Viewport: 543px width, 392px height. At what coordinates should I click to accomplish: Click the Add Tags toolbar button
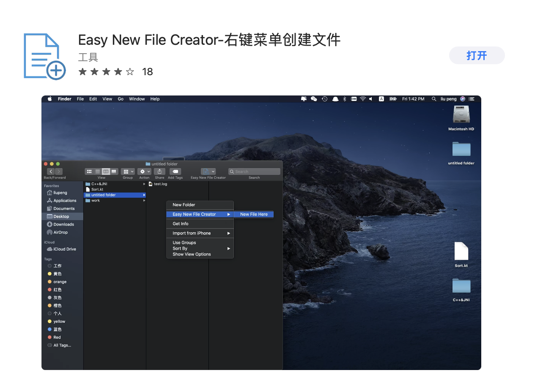(x=175, y=171)
